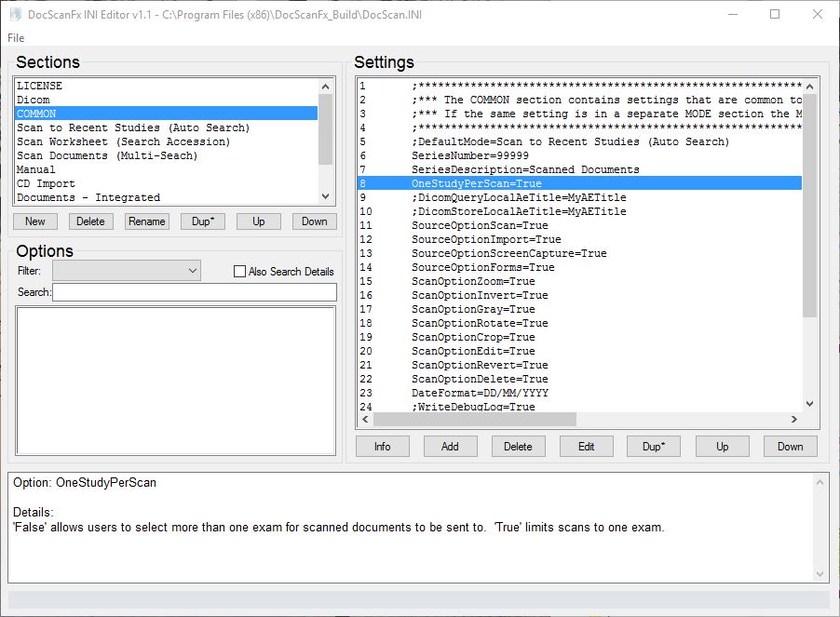The image size is (840, 617).
Task: Move section Up using Sections Up button
Action: coord(259,221)
